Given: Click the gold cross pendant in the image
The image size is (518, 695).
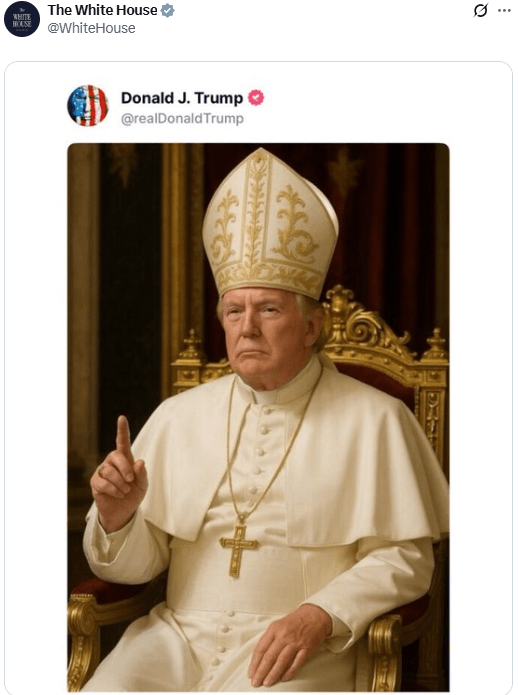Looking at the screenshot, I should click(238, 550).
